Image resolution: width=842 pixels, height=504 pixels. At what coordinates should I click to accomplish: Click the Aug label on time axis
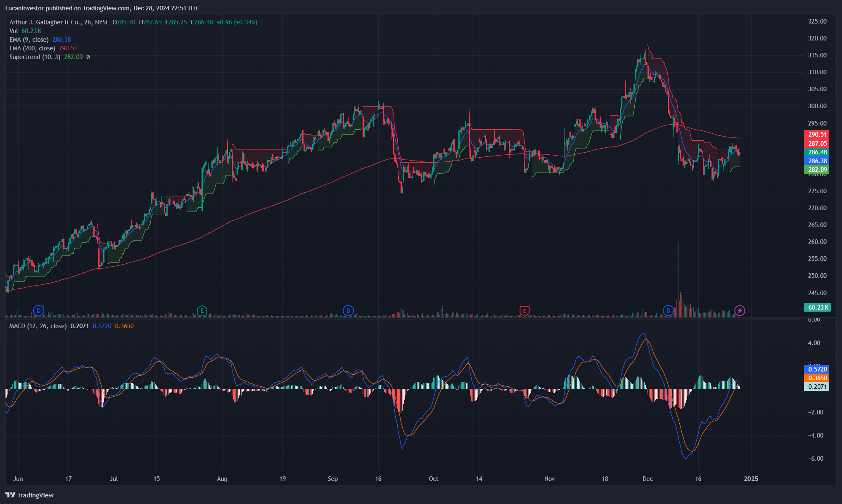click(222, 479)
